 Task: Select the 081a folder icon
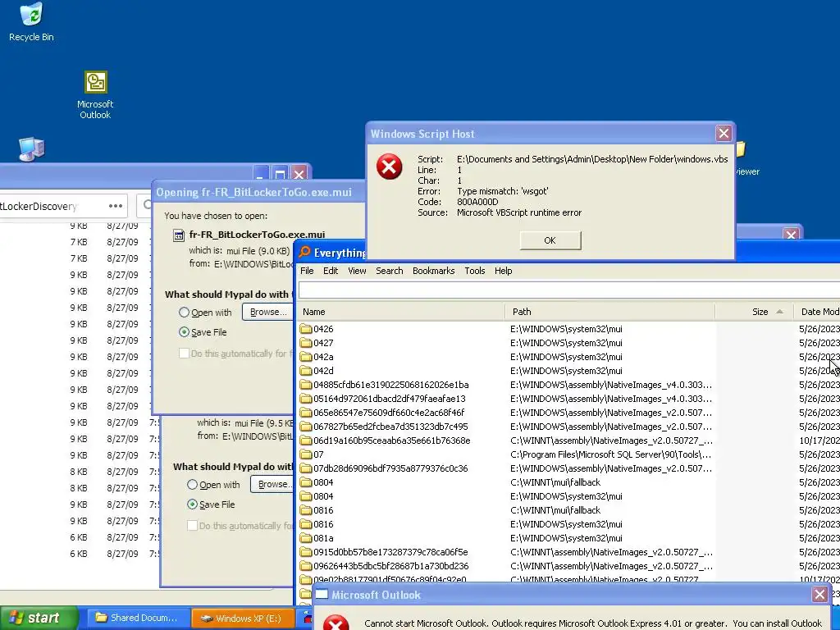[306, 538]
